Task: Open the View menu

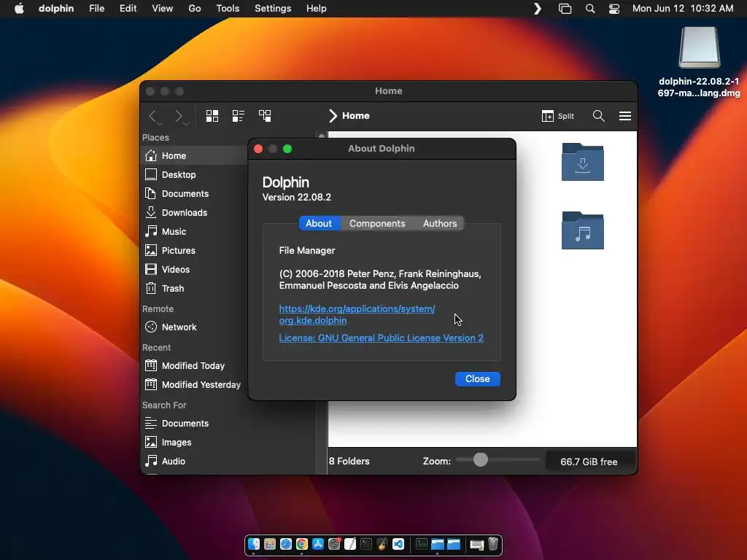Action: point(163,9)
